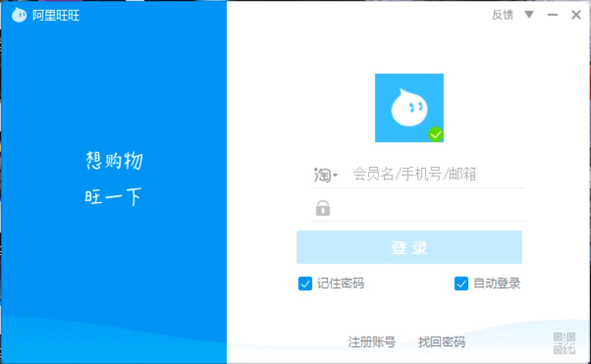Uncheck the 记住密码 remember password checkbox
The width and height of the screenshot is (591, 364).
pyautogui.click(x=305, y=284)
